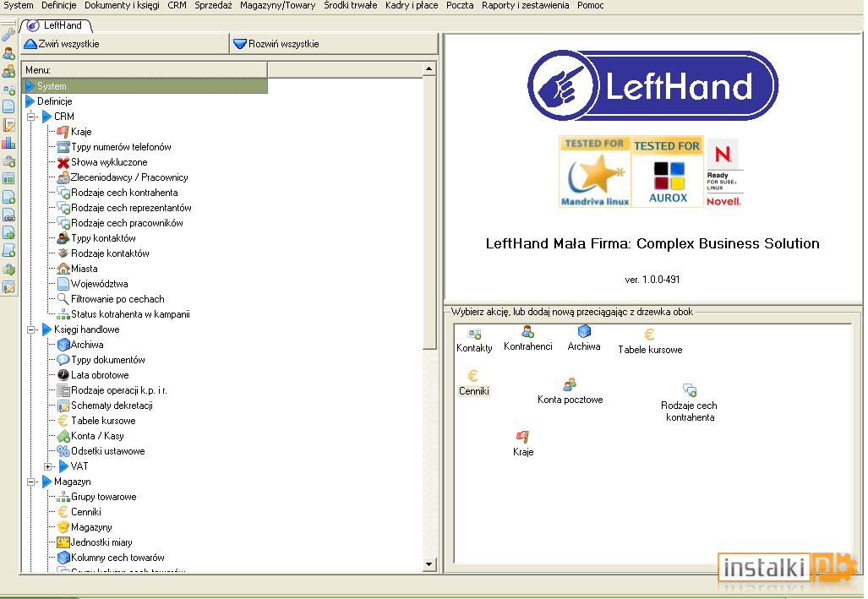The width and height of the screenshot is (868, 599).
Task: Select Grupy towarowe tree item
Action: coord(103,497)
